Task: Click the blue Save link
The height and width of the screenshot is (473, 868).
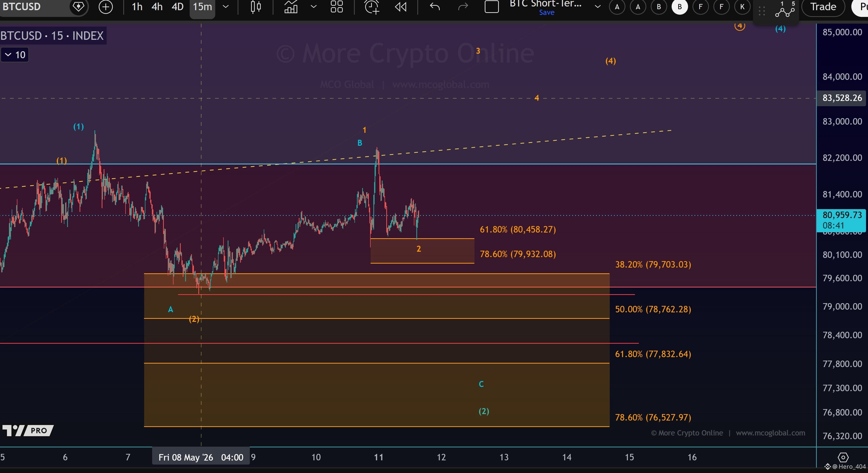Action: pyautogui.click(x=547, y=12)
